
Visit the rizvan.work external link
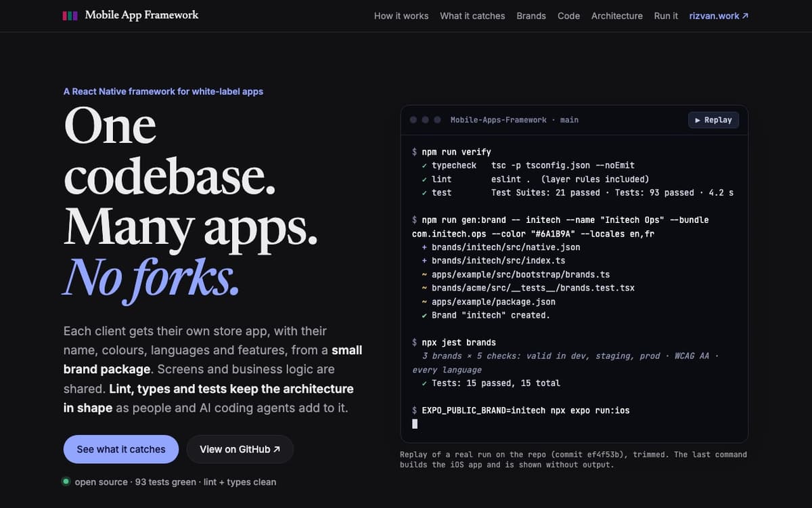719,16
